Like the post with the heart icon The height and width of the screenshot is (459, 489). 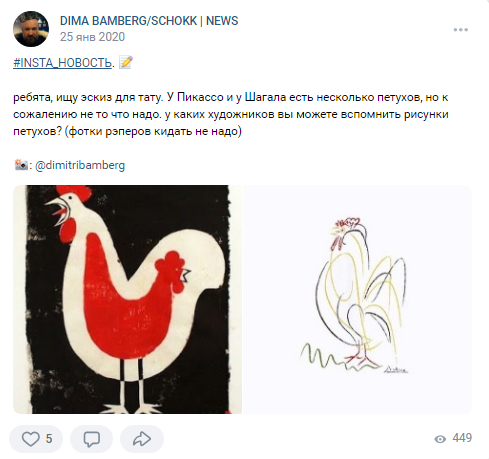36,439
